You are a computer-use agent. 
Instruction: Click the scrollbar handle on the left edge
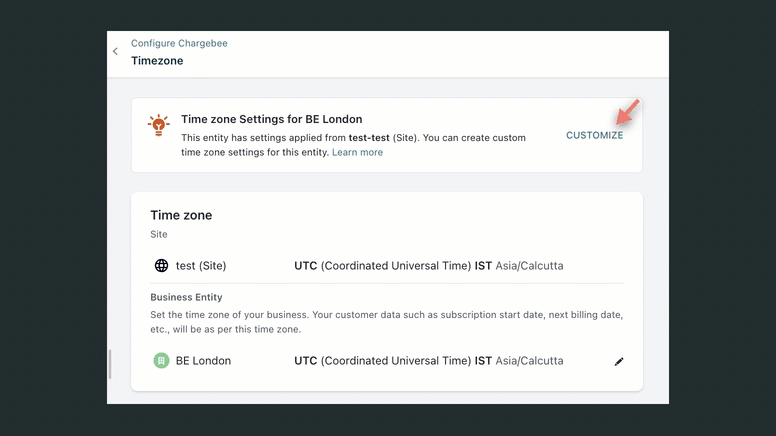pos(110,364)
